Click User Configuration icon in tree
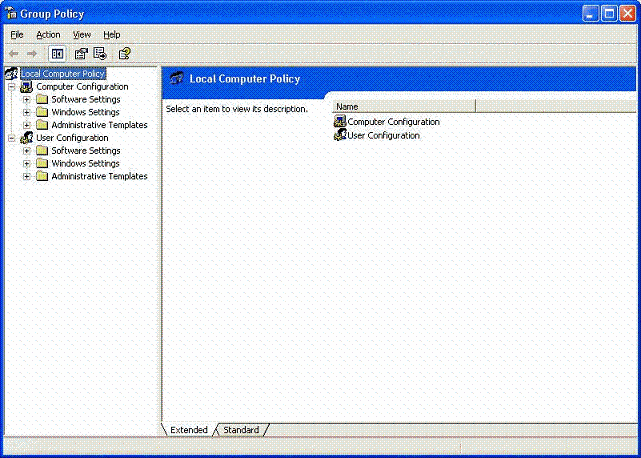The image size is (641, 458). (x=27, y=138)
